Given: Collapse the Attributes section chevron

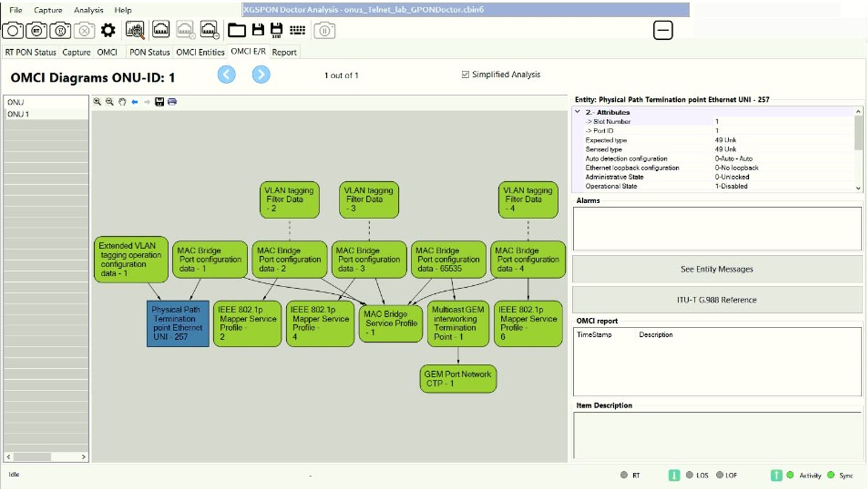Looking at the screenshot, I should coord(577,112).
